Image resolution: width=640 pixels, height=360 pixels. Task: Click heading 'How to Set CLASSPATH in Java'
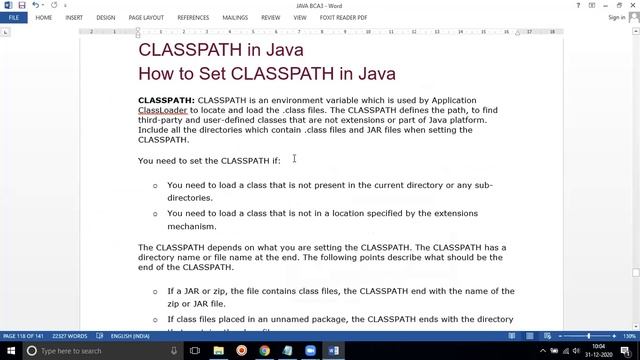click(x=267, y=74)
